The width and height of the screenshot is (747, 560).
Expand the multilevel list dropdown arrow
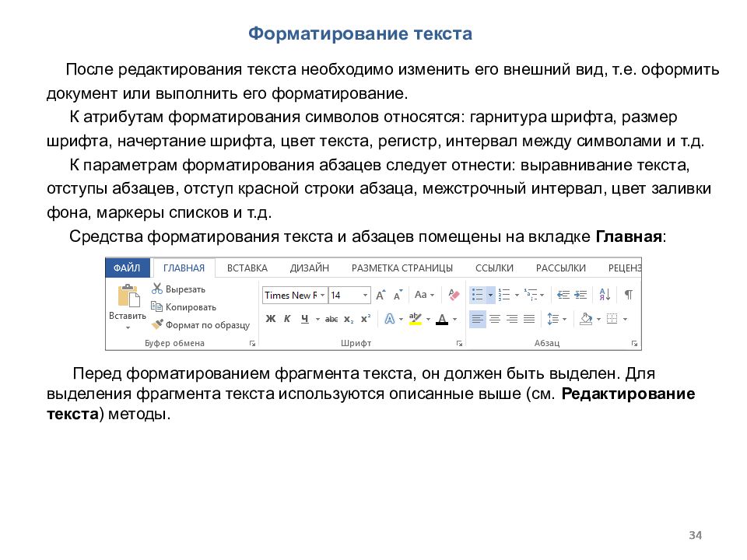[x=542, y=296]
